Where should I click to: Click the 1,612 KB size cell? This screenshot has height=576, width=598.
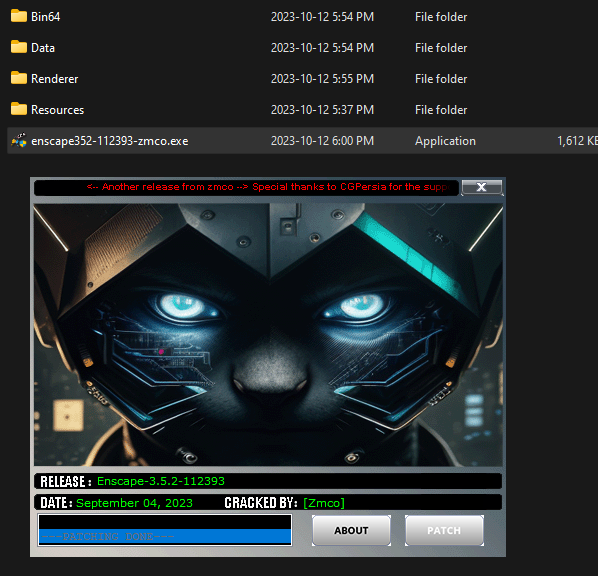(577, 141)
